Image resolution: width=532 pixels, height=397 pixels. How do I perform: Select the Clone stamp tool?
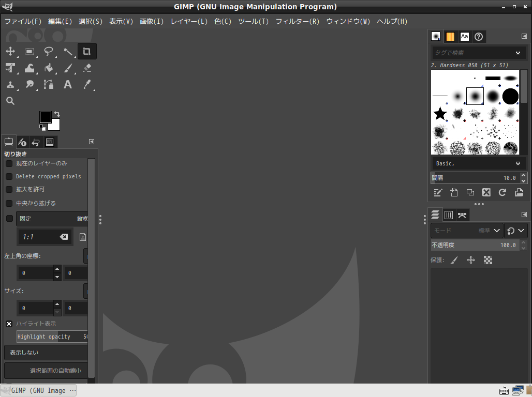pyautogui.click(x=10, y=84)
